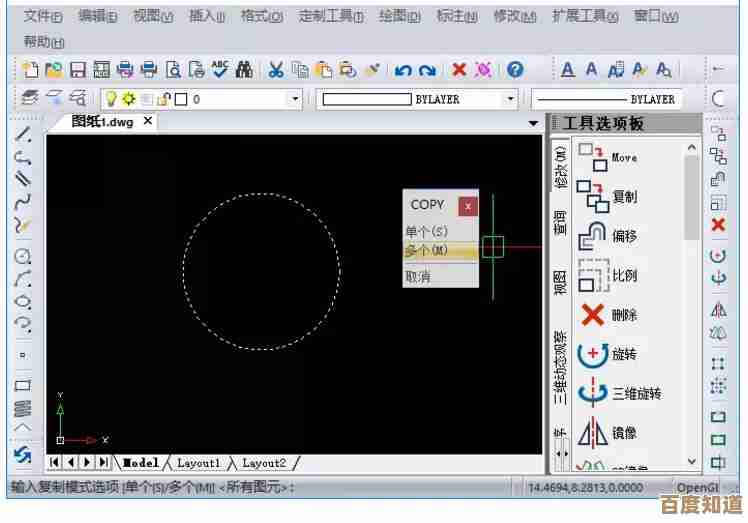Select the Line tool in left toolbar

coord(22,135)
